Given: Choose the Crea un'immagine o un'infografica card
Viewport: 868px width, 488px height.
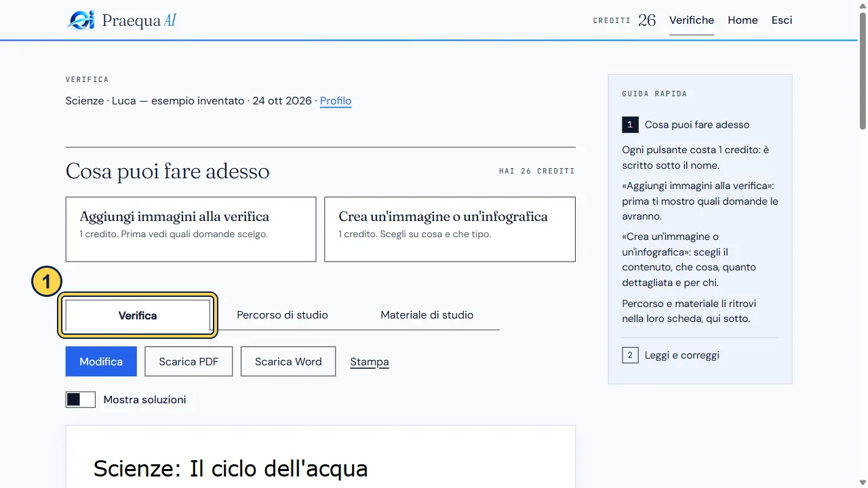Looking at the screenshot, I should coord(450,229).
